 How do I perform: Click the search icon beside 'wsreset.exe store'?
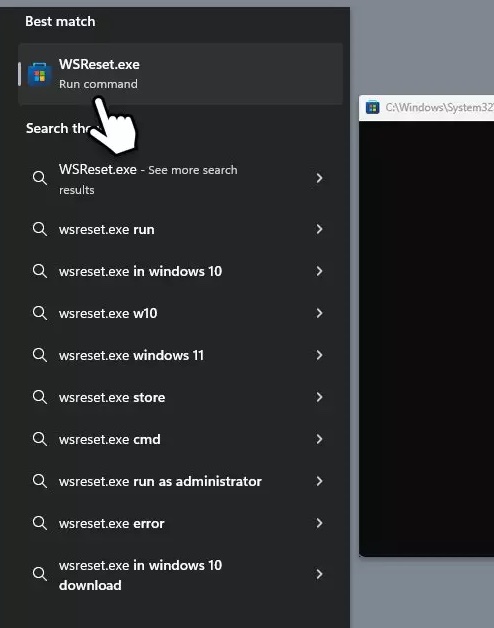pyautogui.click(x=40, y=397)
